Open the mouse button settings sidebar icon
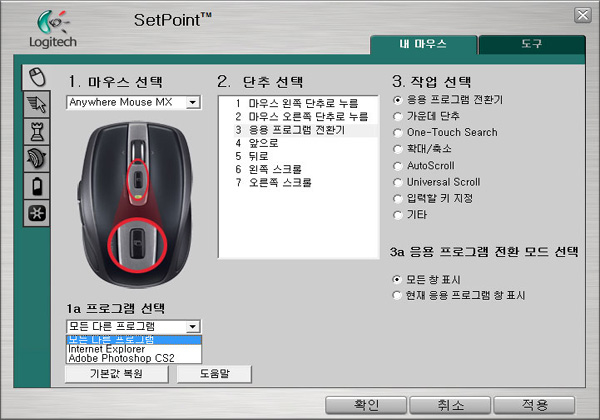The height and width of the screenshot is (420, 600). (x=37, y=77)
